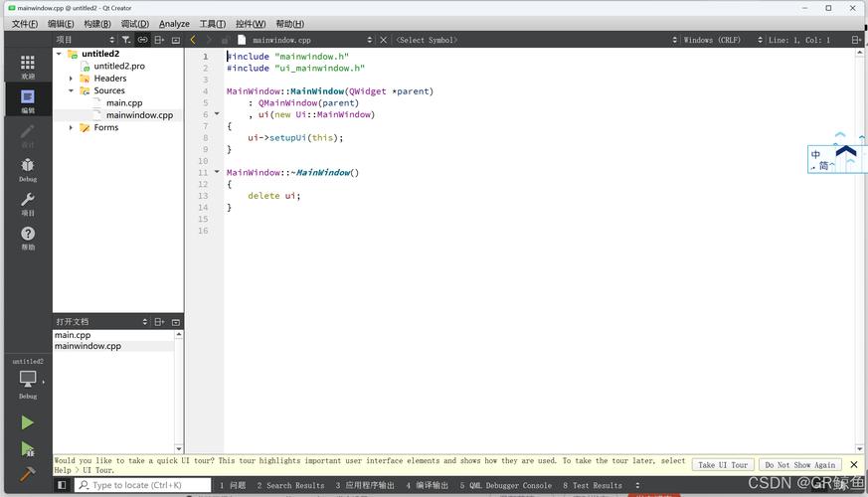The image size is (868, 497).
Task: Open the Select Symbol dropdown
Action: pos(532,40)
